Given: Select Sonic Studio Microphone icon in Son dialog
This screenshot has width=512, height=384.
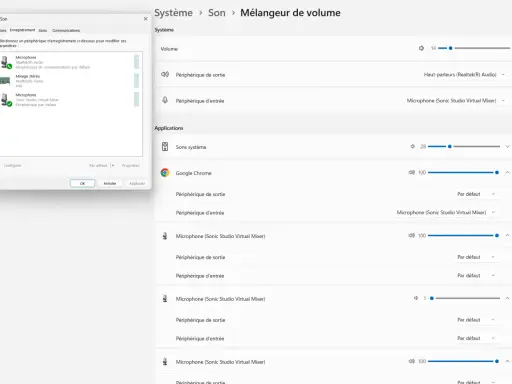Looking at the screenshot, I should [6, 100].
